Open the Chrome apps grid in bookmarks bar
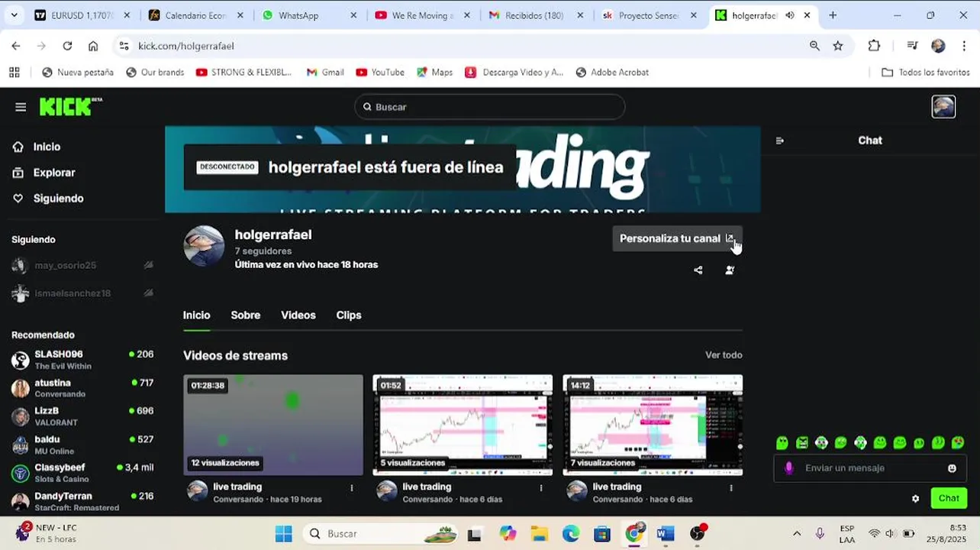The height and width of the screenshot is (550, 980). coord(14,72)
